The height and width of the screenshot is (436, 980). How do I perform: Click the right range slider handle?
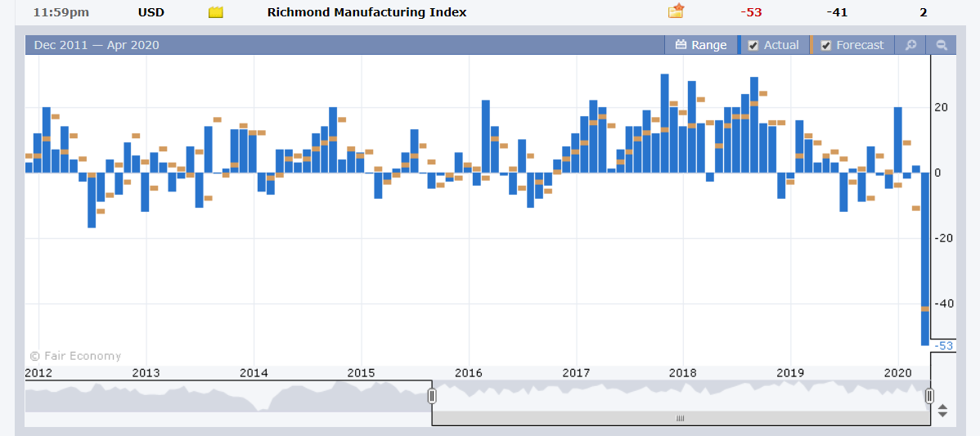929,396
